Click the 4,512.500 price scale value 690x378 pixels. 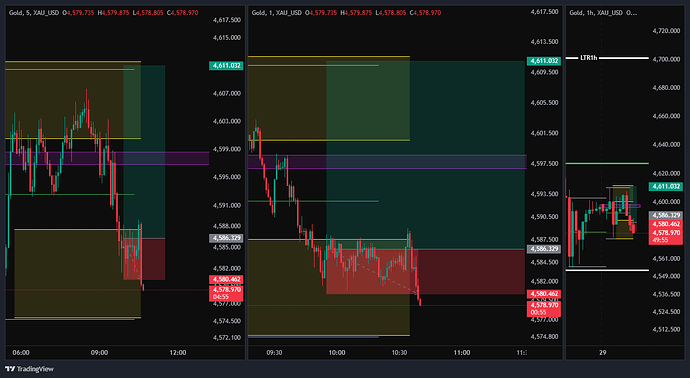(x=666, y=329)
